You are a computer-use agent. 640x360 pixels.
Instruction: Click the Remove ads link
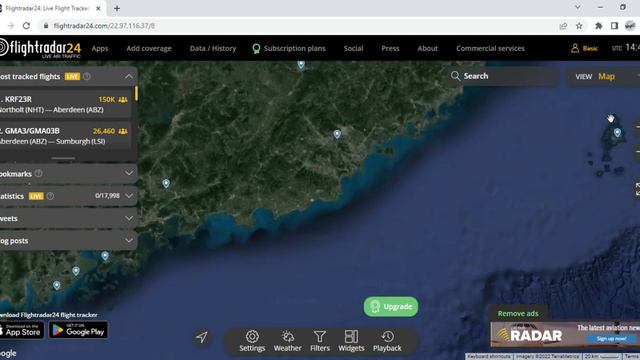[x=518, y=313]
